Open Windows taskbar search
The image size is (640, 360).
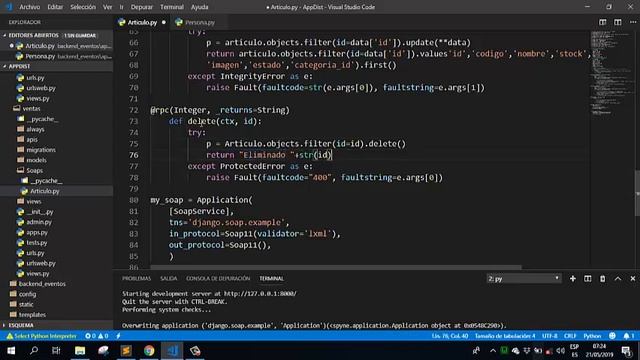pos(34,351)
